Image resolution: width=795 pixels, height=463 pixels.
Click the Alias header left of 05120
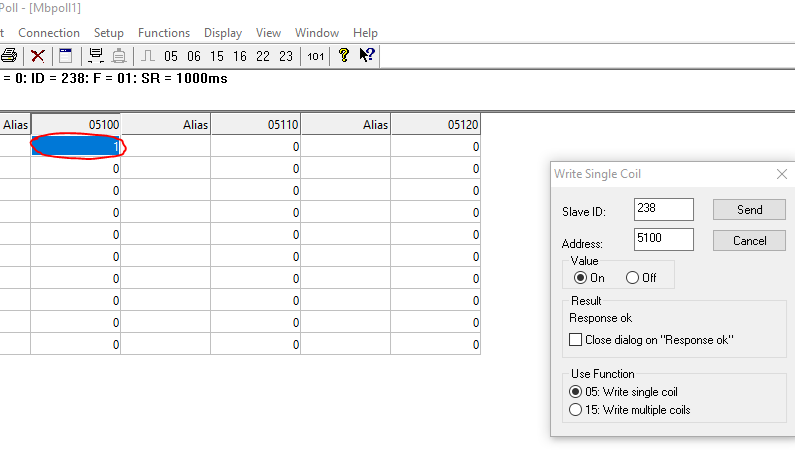(346, 125)
